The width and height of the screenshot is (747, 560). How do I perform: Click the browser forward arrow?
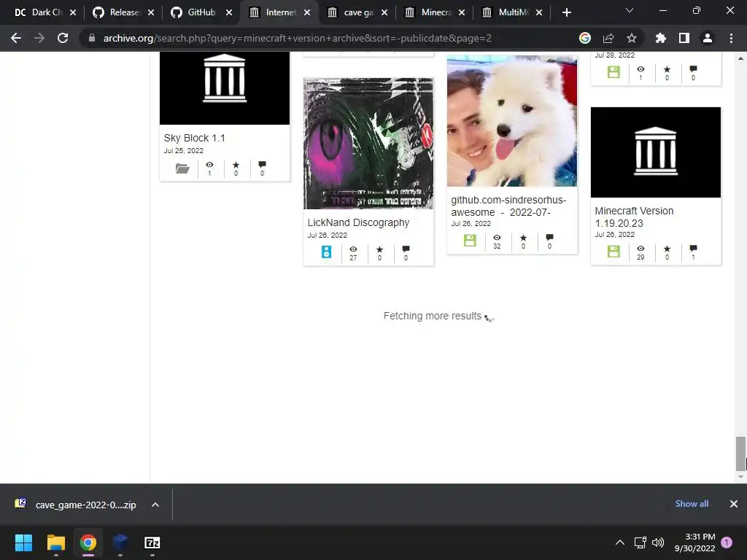(39, 38)
